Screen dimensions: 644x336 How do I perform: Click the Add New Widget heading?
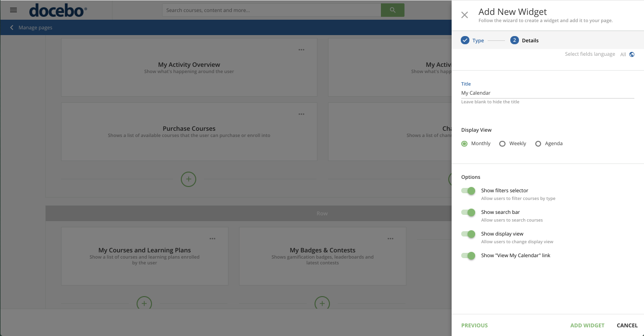click(513, 12)
